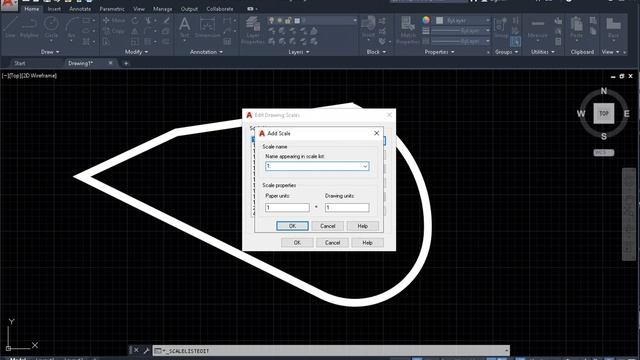The width and height of the screenshot is (640, 360).
Task: Click Cancel in the Add Scale dialog
Action: [x=327, y=226]
